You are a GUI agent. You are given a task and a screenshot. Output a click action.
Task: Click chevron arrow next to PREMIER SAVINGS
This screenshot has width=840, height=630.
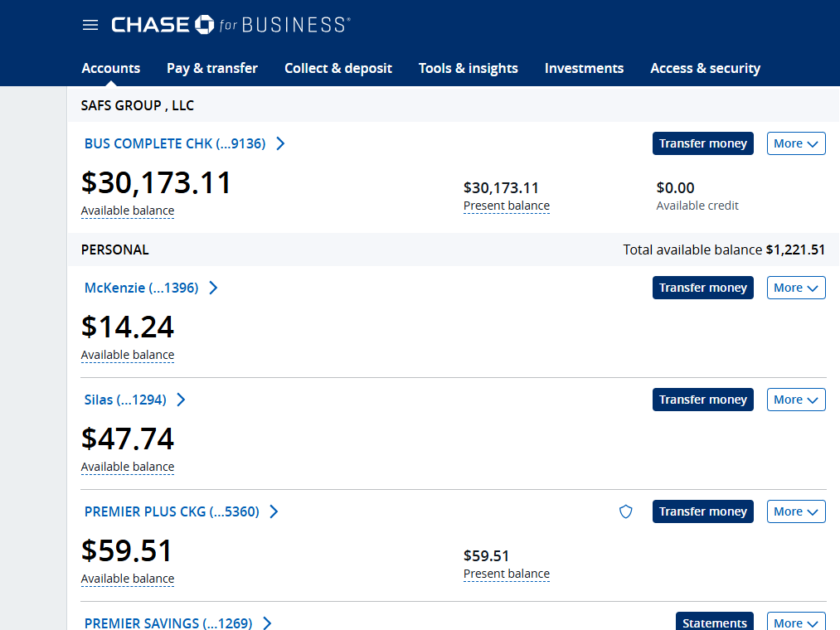267,623
